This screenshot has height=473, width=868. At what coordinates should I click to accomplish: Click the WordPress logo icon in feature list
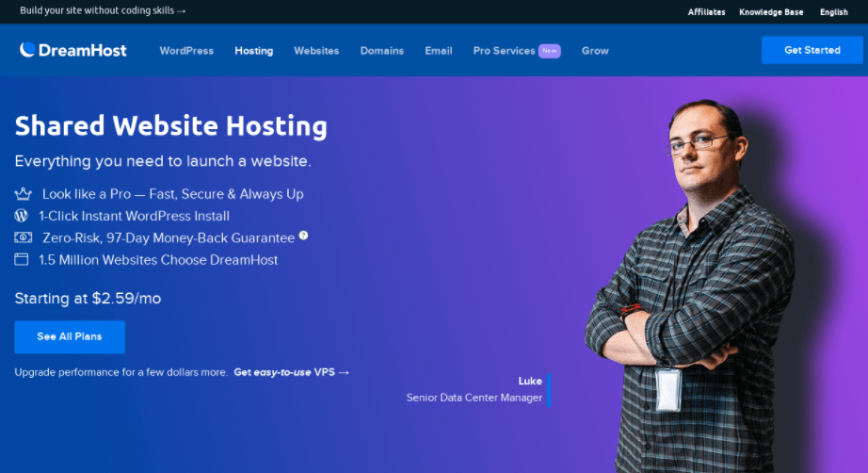[x=21, y=216]
